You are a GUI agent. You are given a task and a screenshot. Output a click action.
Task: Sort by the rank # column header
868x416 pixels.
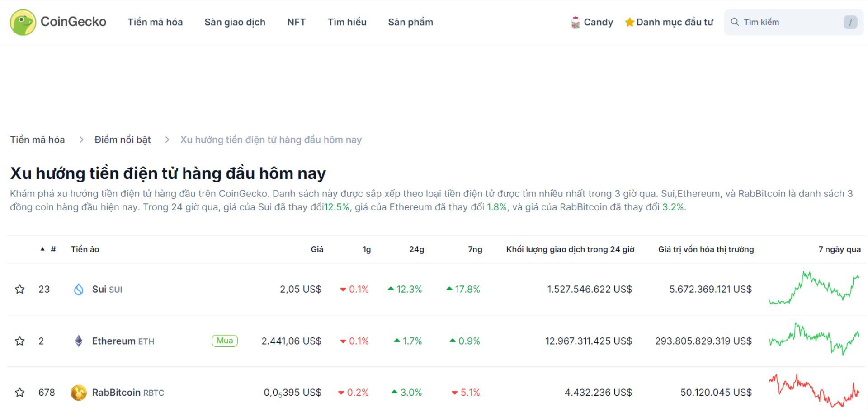(53, 249)
